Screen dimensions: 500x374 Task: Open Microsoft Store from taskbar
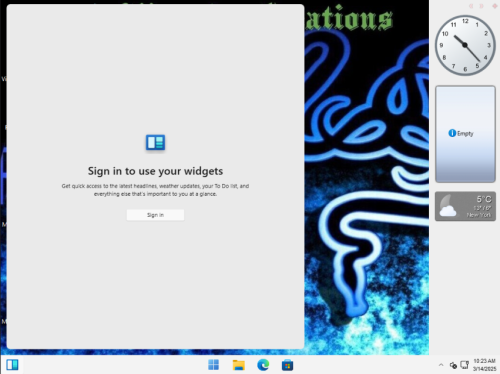click(x=287, y=365)
